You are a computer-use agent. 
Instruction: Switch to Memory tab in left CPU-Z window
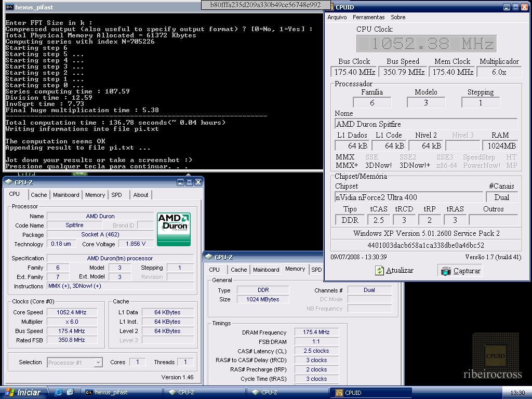pyautogui.click(x=95, y=195)
